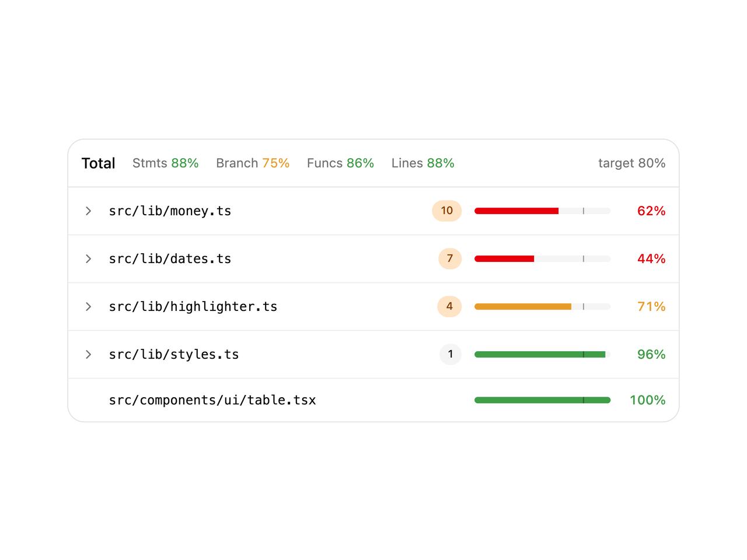Click the 62% coverage value

(x=651, y=211)
